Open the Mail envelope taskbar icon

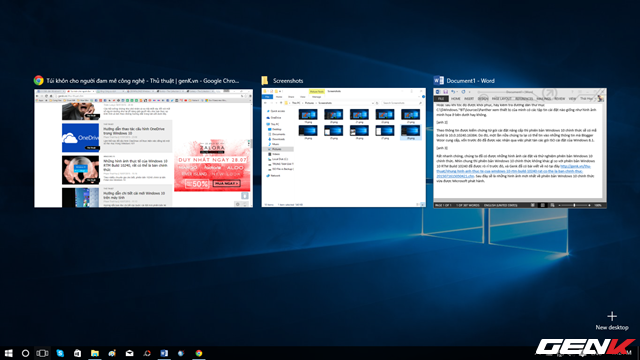129,353
